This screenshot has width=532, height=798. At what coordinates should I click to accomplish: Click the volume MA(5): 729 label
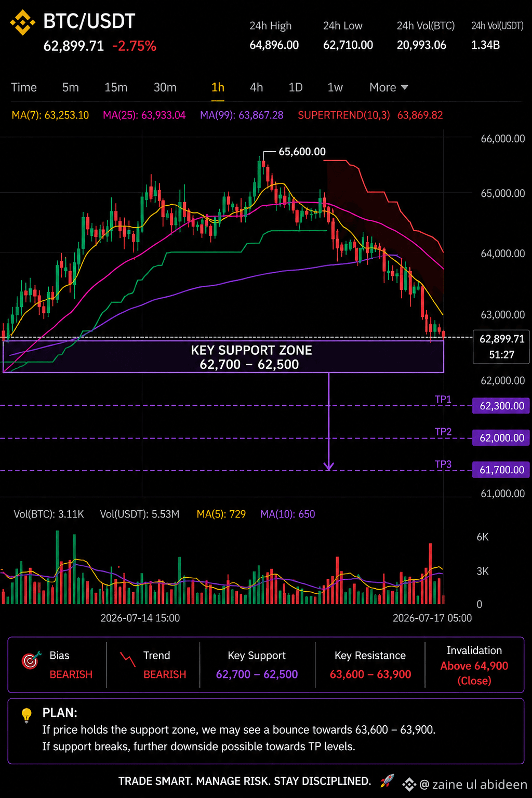(221, 514)
